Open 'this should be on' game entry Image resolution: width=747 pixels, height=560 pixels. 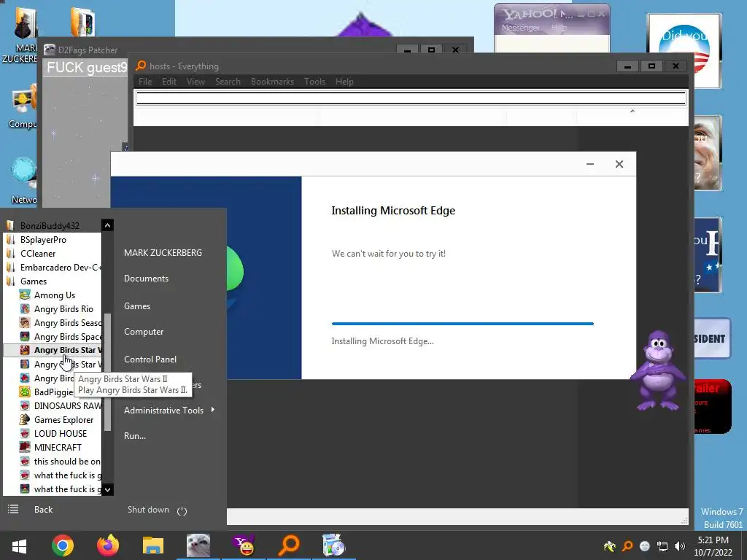(x=66, y=461)
